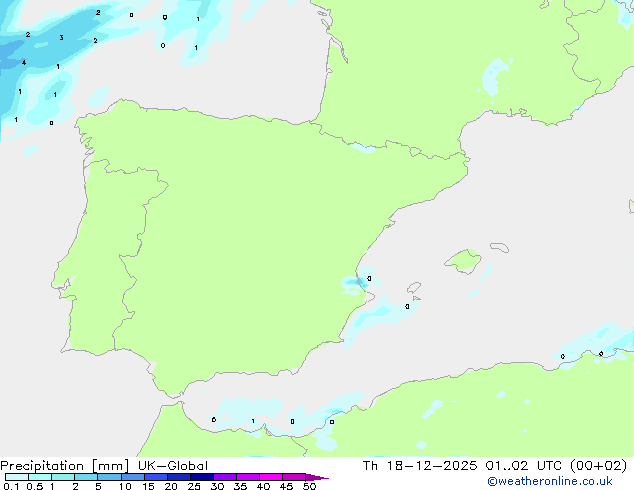
Task: Click the date 'Th 18-12-2025'
Action: (x=420, y=466)
